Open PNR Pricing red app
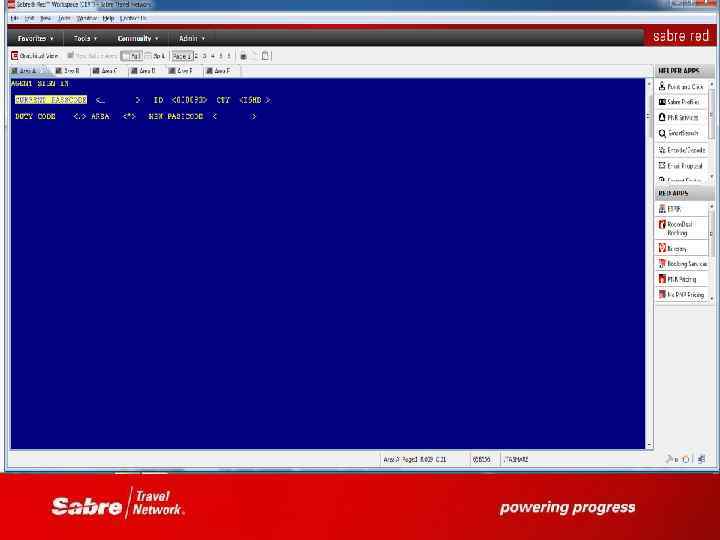This screenshot has width=720, height=540. (x=681, y=279)
